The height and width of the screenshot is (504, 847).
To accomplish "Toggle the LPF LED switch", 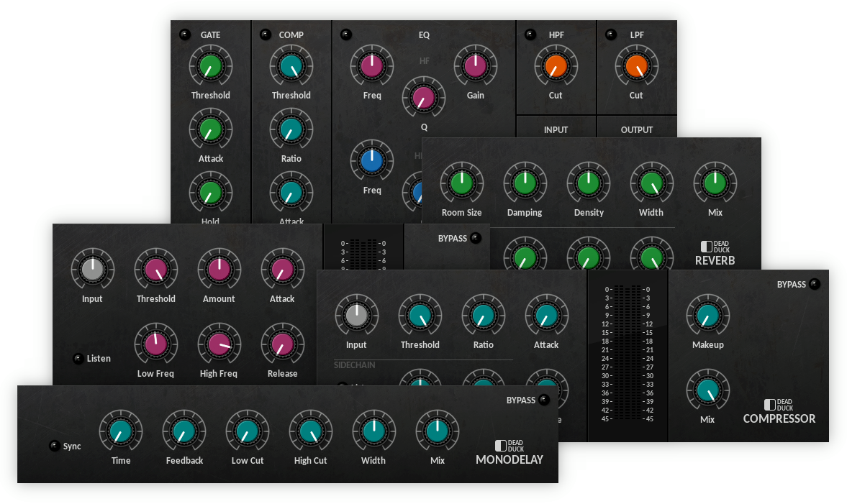I will [611, 35].
